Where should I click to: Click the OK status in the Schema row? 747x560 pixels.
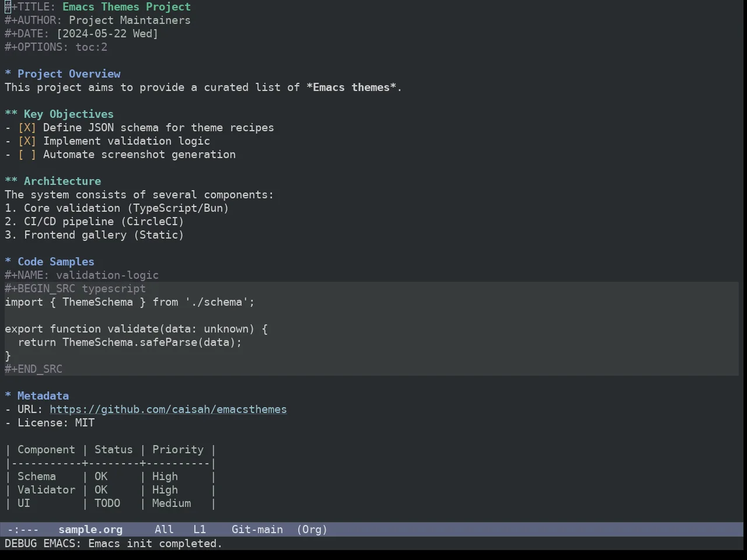tap(101, 477)
